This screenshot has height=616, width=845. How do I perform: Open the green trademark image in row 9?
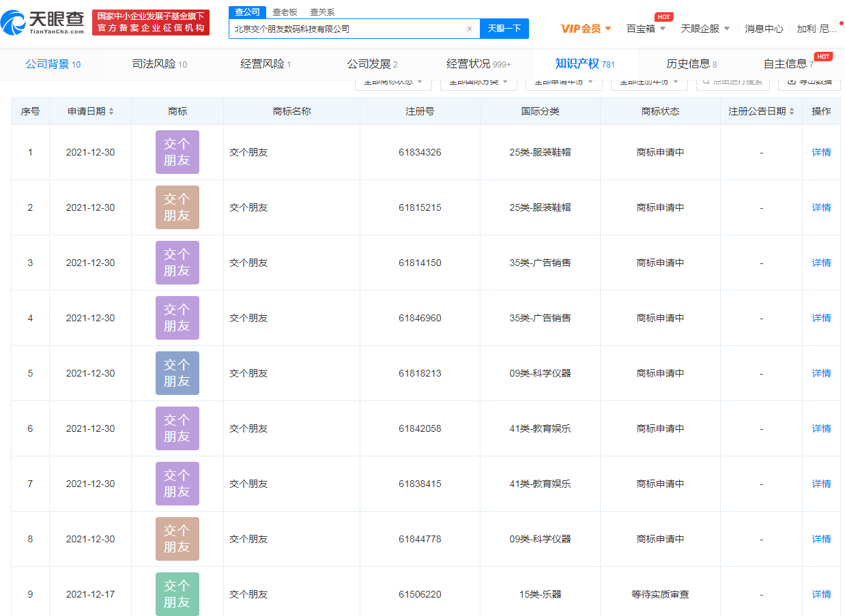click(x=177, y=594)
